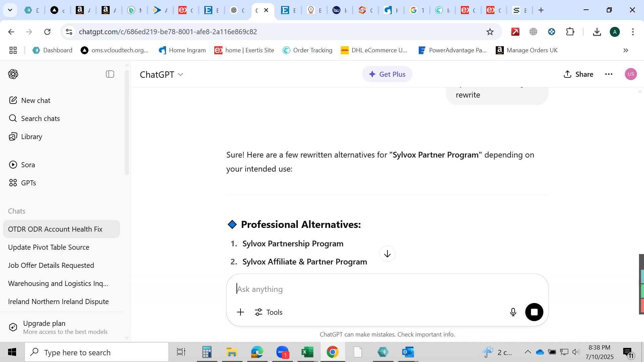The image size is (644, 362).
Task: Bookmark this page with star icon
Action: tap(490, 32)
